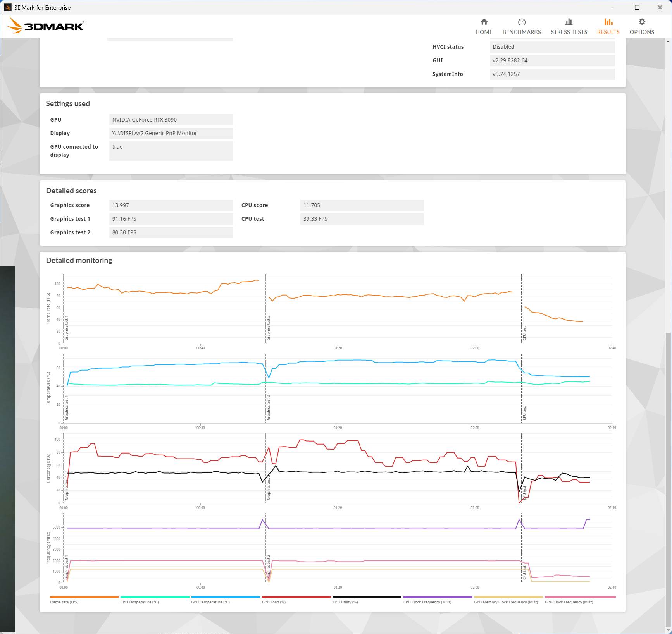Select the GPU connected to display value true
This screenshot has height=634, width=672.
point(171,151)
